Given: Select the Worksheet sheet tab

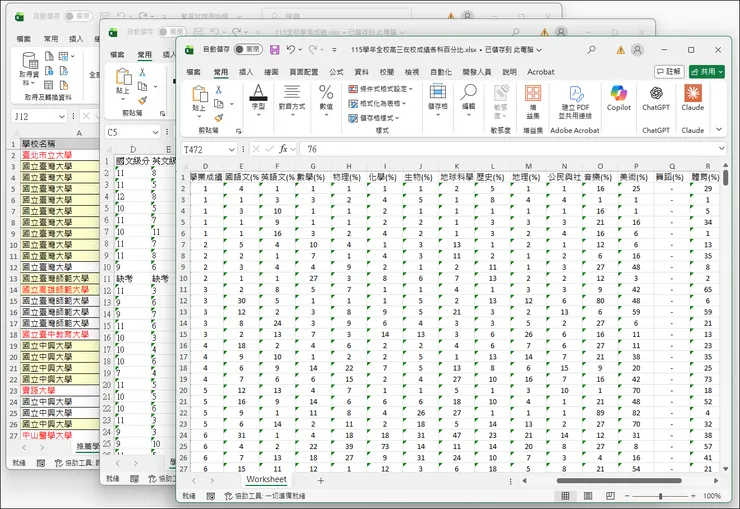Looking at the screenshot, I should click(267, 480).
